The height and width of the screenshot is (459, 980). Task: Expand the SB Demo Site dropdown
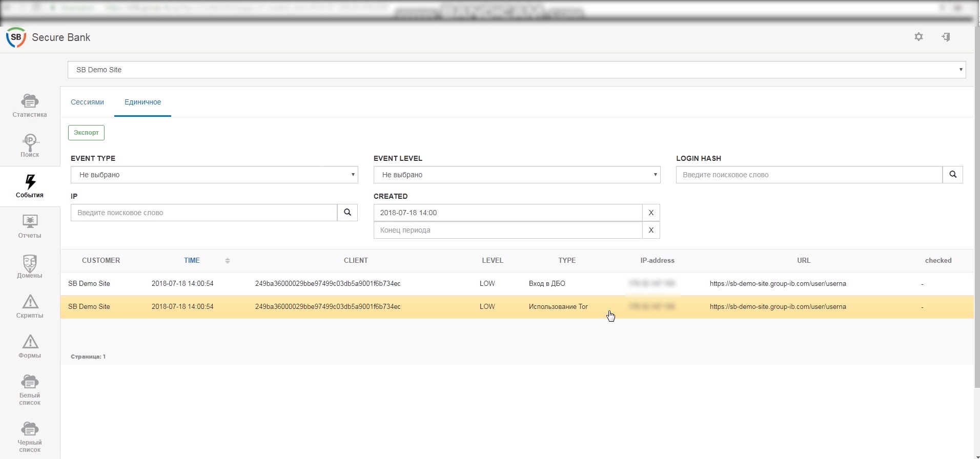517,70
